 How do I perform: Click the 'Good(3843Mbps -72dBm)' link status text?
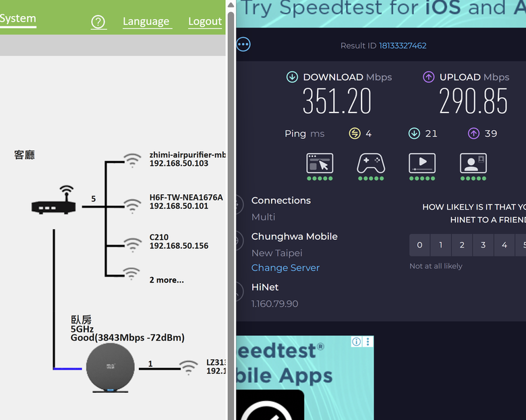(127, 338)
